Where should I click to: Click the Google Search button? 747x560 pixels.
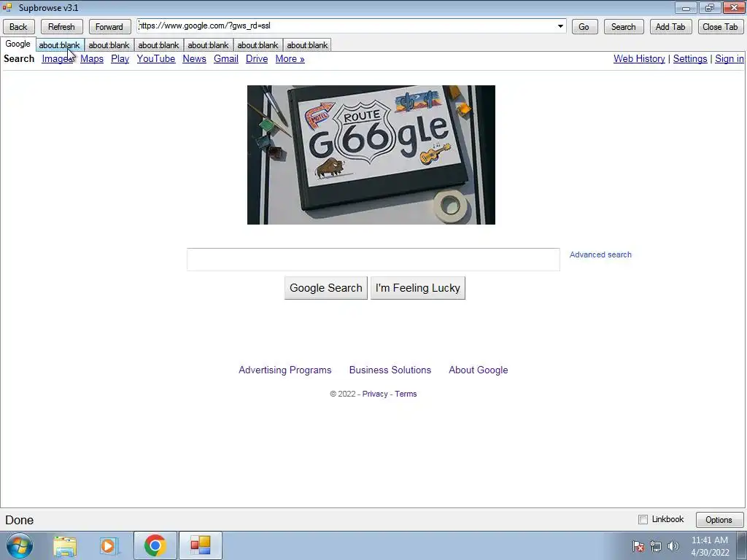pyautogui.click(x=326, y=288)
